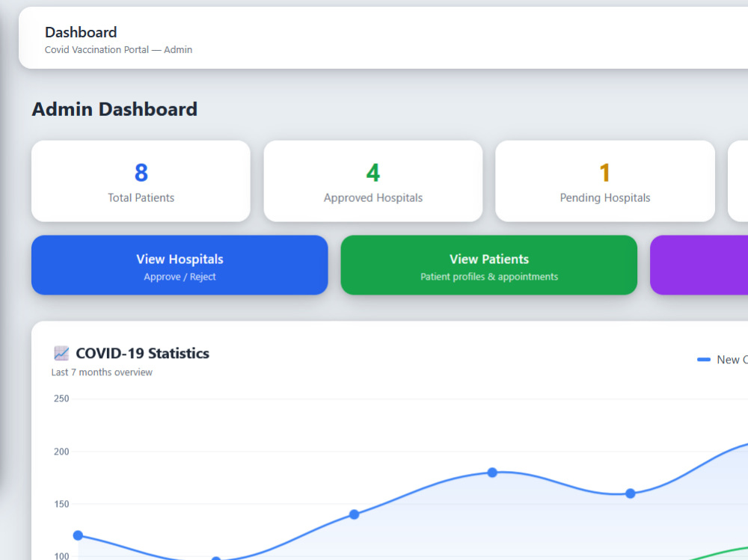Click the 'COVID-19 Statistics' title
This screenshot has width=748, height=560.
pos(142,353)
